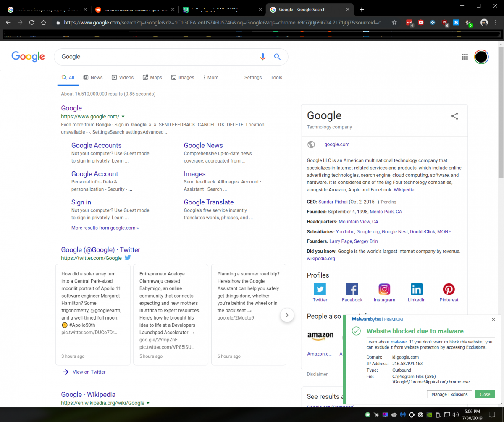504x422 pixels.
Task: Click the Google logo on the search page
Action: click(x=28, y=57)
